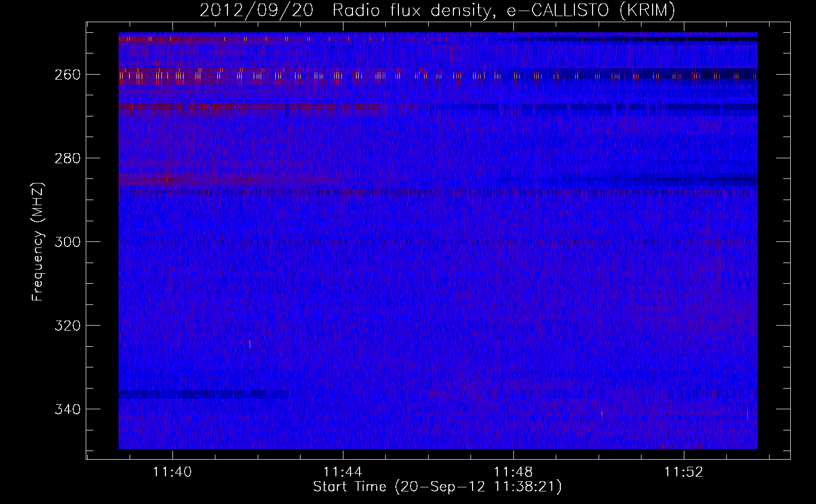Click the plot title '2012/09/20 Radio flux density, e-CALLISTO (KRIM)'
The height and width of the screenshot is (504, 816).
(437, 11)
